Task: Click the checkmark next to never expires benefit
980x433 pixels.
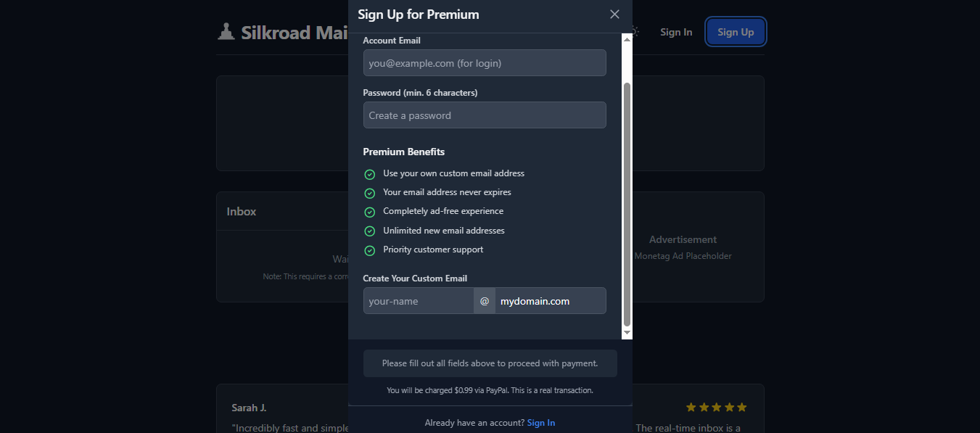Action: click(369, 193)
